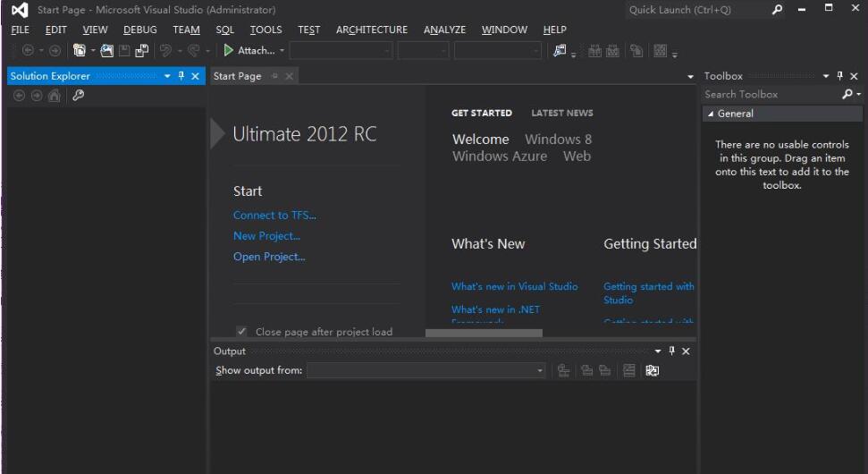Collapse the General group in Toolbox

coord(711,114)
